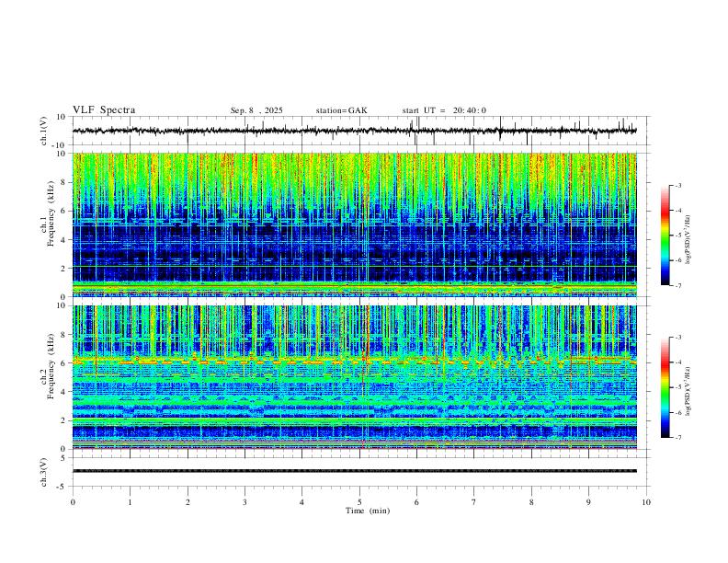Click the '5' tick on the bottom time axis
The width and height of the screenshot is (728, 563).
click(359, 502)
